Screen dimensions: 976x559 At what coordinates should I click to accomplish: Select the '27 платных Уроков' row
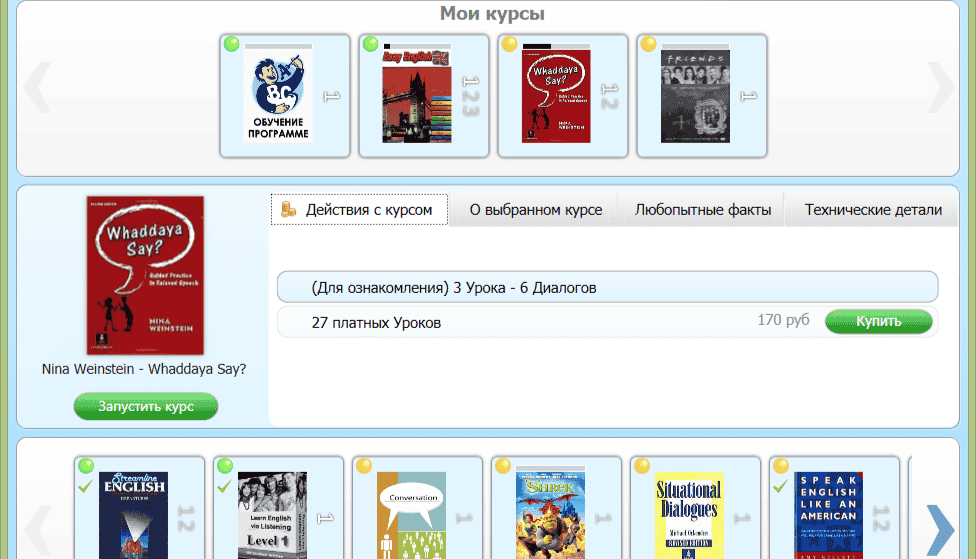click(x=608, y=322)
